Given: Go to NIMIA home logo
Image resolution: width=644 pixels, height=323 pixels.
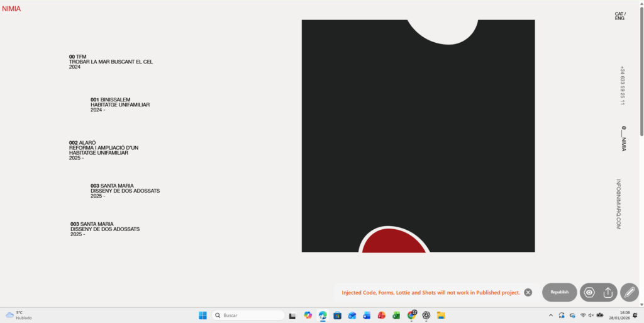Looking at the screenshot, I should (11, 9).
